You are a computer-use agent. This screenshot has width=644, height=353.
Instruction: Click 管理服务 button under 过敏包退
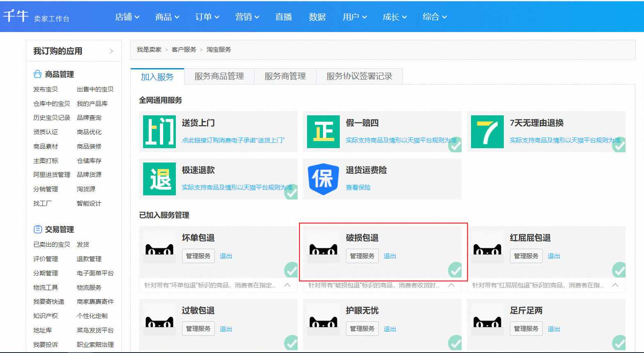198,328
